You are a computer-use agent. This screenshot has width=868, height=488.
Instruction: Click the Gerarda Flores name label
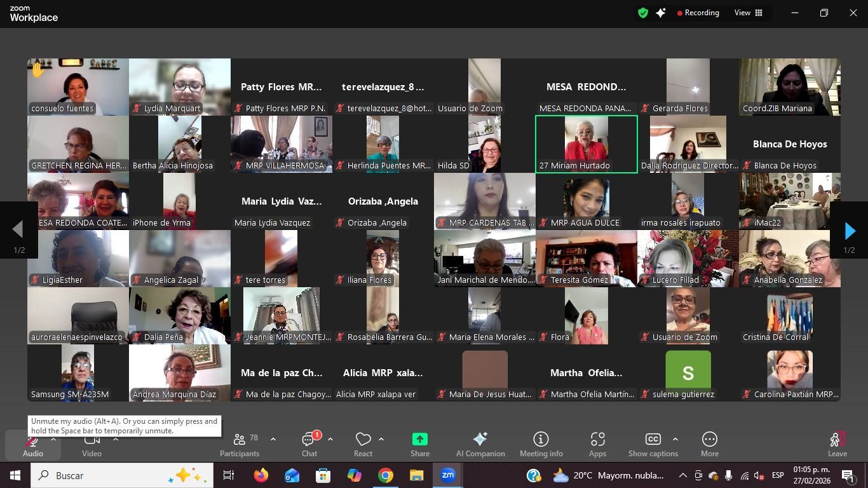pos(680,109)
